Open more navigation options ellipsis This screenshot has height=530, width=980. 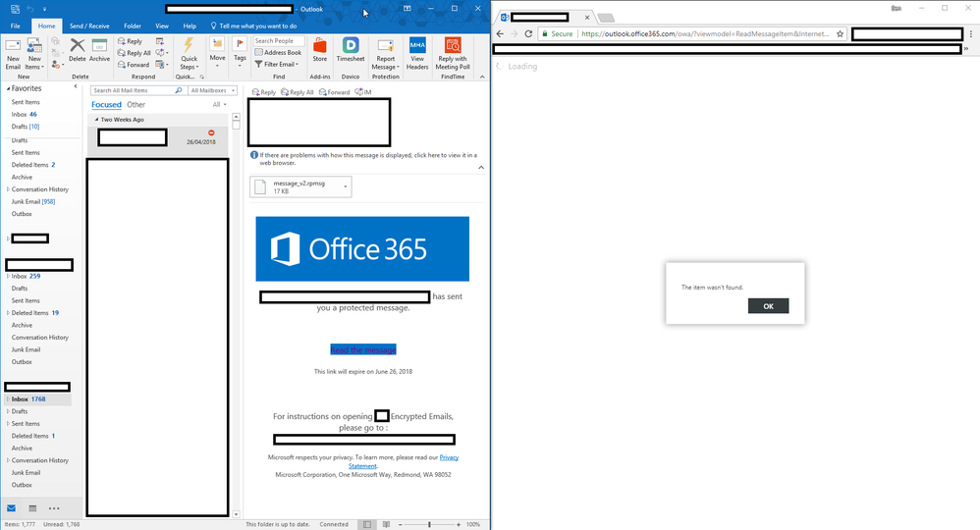pyautogui.click(x=54, y=508)
